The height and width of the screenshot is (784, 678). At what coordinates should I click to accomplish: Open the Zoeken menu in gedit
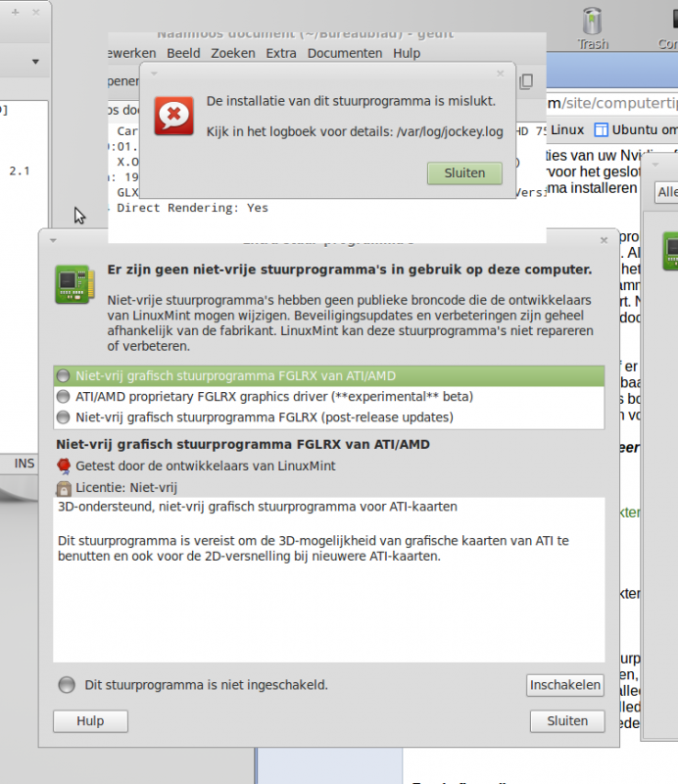coord(233,53)
